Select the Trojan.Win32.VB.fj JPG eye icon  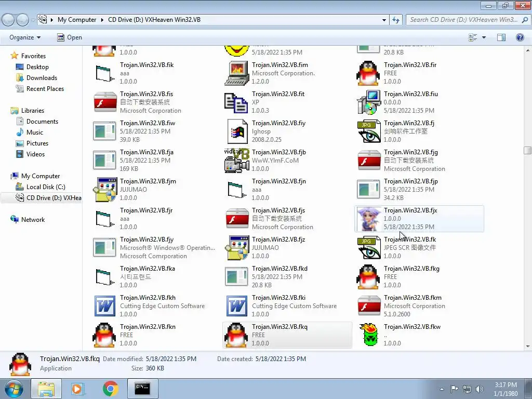[x=368, y=131]
